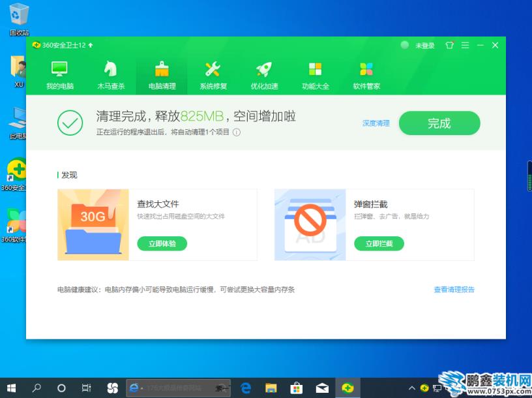
Task: Close the 360安全卫士 window
Action: (x=495, y=45)
